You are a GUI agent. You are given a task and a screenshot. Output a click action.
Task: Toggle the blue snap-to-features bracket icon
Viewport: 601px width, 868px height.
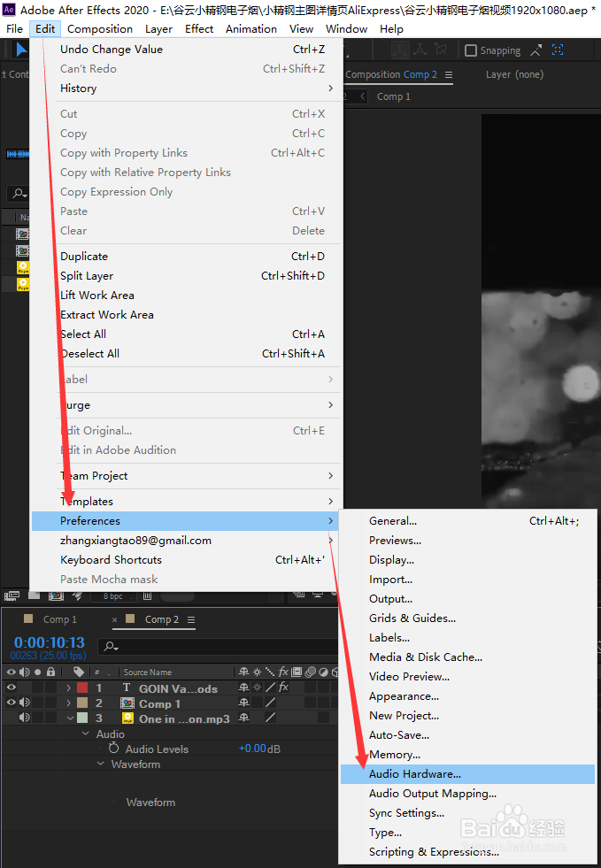click(x=558, y=50)
